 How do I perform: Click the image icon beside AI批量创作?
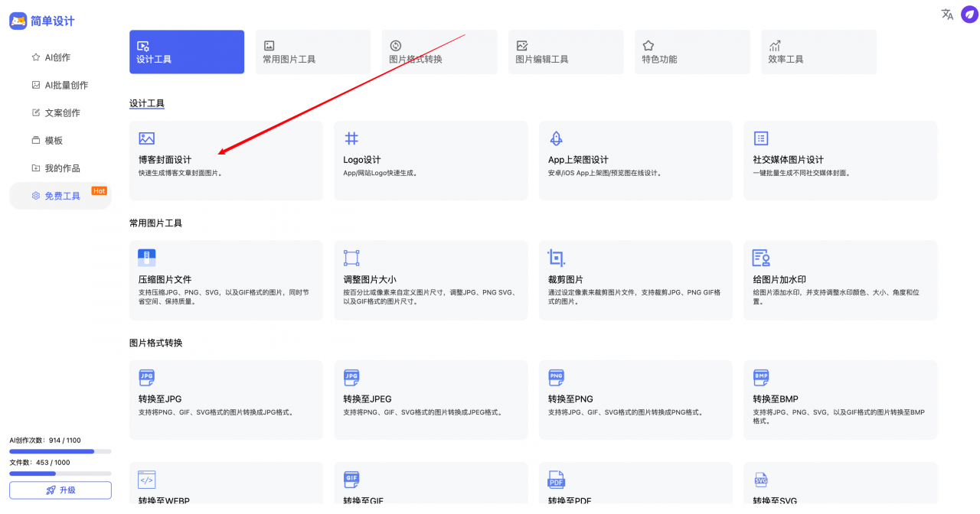(36, 85)
